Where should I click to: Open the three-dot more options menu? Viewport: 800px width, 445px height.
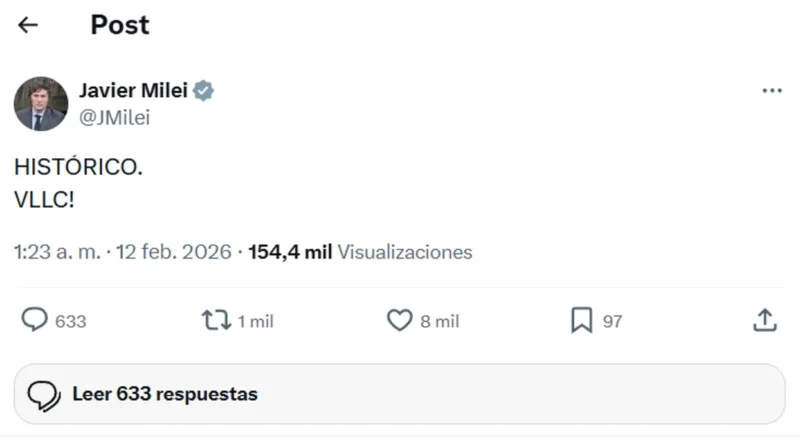click(771, 91)
